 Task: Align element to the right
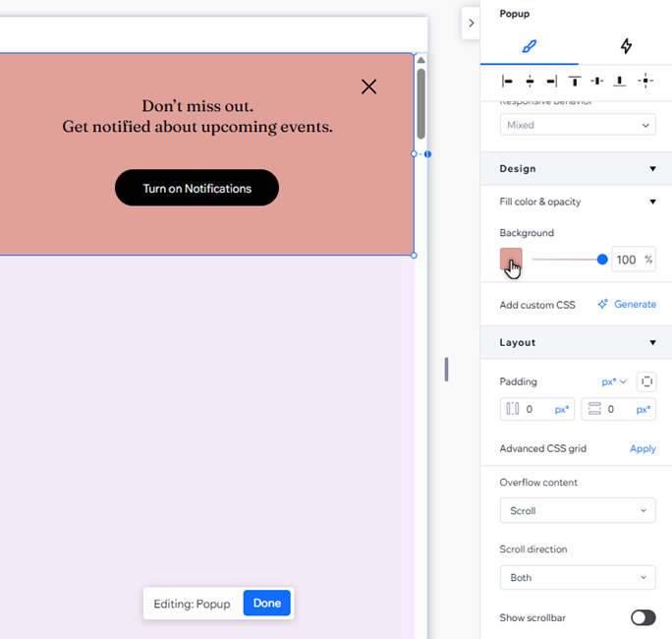[552, 81]
